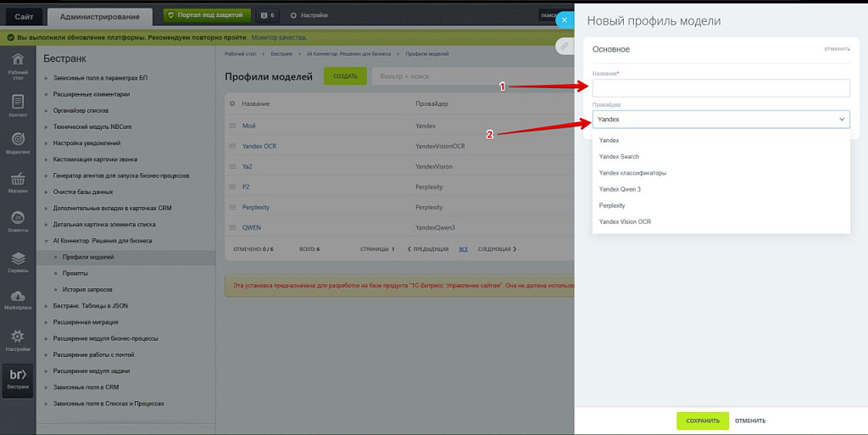Collapse the Провайдер dropdown field

(721, 120)
